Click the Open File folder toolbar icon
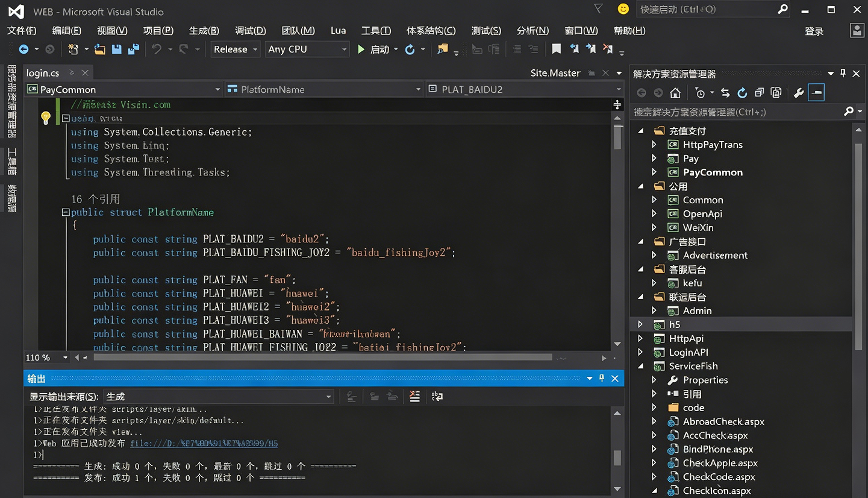Viewport: 868px width, 498px height. (x=100, y=49)
